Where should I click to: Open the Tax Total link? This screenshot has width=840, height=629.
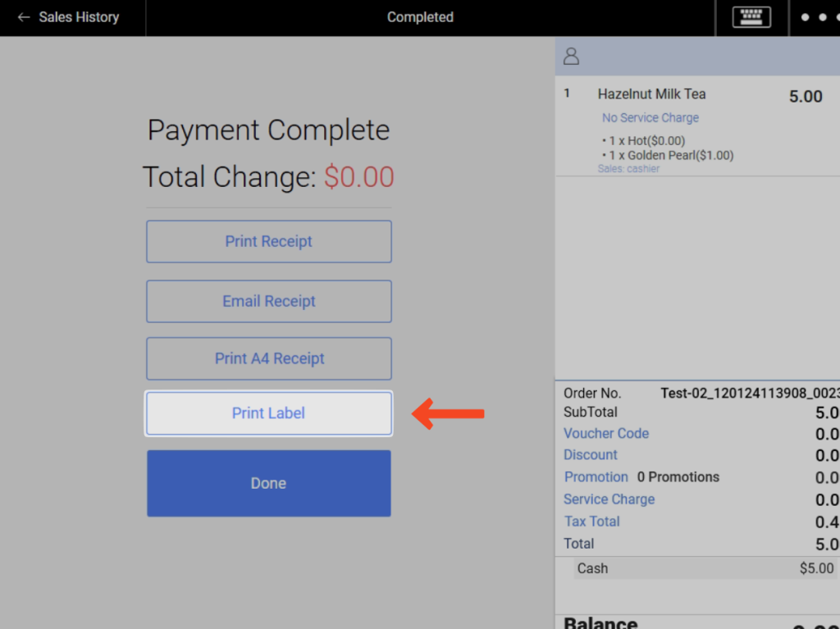click(591, 521)
